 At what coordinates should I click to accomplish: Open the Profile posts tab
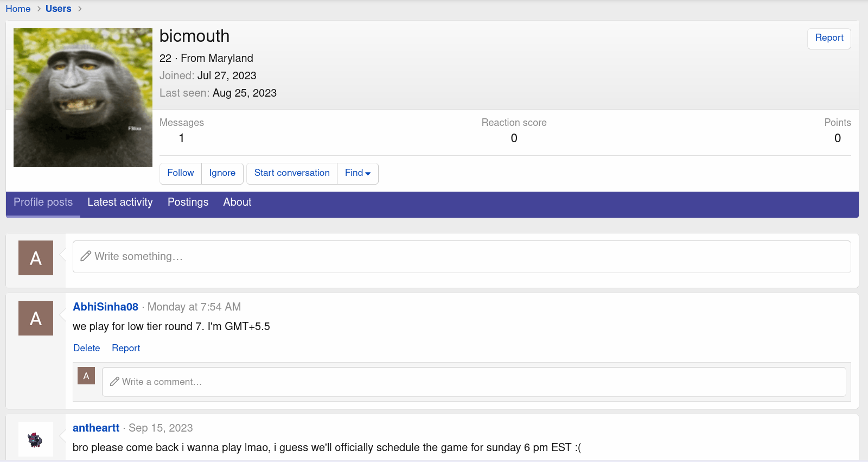point(43,202)
